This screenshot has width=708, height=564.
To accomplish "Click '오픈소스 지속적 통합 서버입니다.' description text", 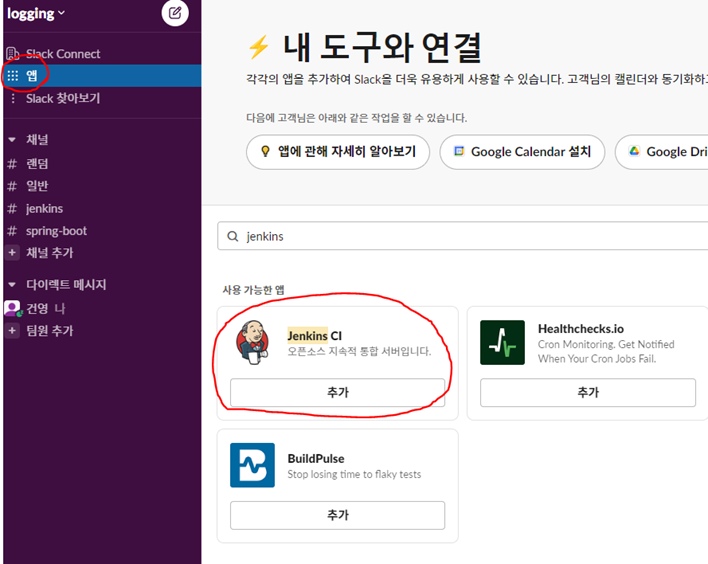I will click(359, 351).
